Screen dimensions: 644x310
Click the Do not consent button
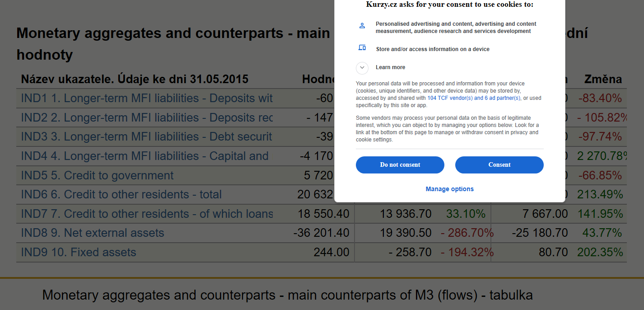[x=400, y=165]
